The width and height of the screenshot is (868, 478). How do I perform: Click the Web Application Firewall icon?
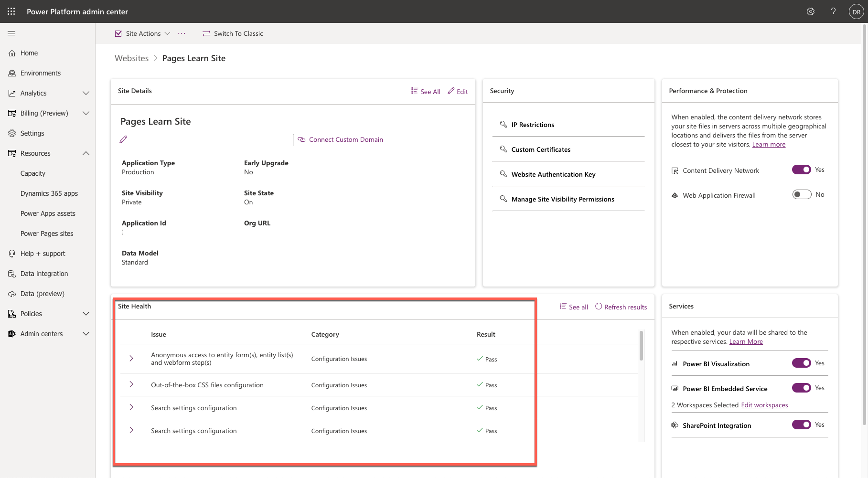click(x=675, y=195)
